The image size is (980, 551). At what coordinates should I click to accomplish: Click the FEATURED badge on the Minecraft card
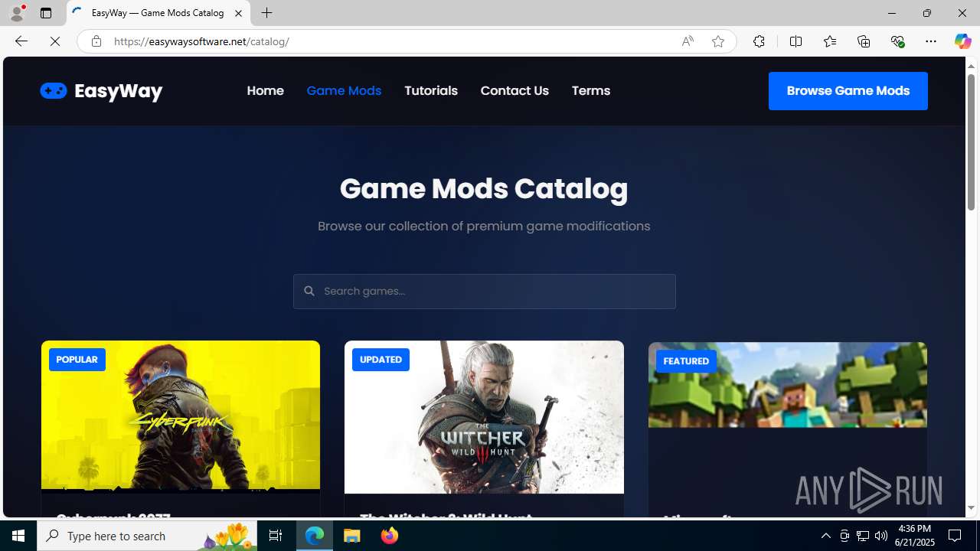coord(686,361)
